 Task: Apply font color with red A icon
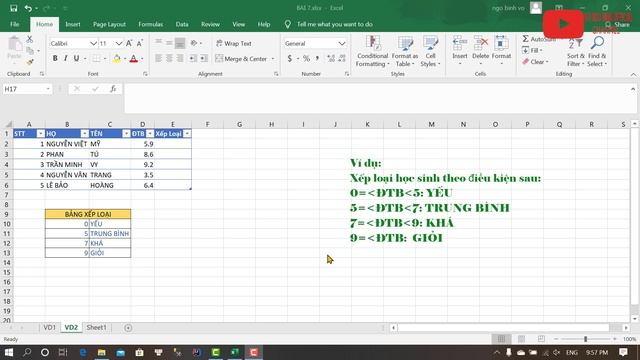(x=133, y=59)
